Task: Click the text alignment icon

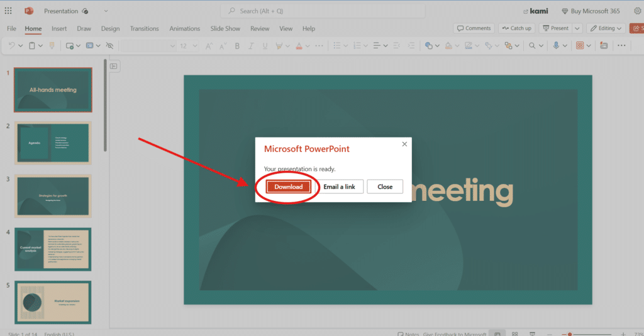Action: (x=377, y=46)
